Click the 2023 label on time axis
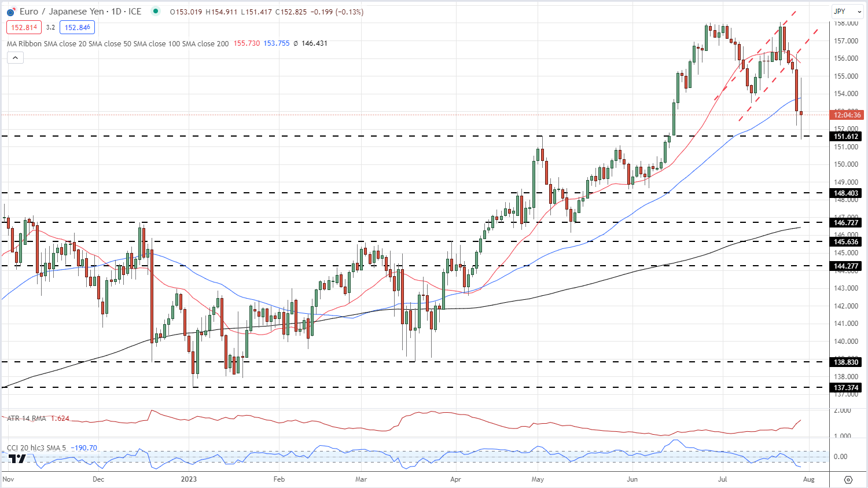 click(x=189, y=479)
